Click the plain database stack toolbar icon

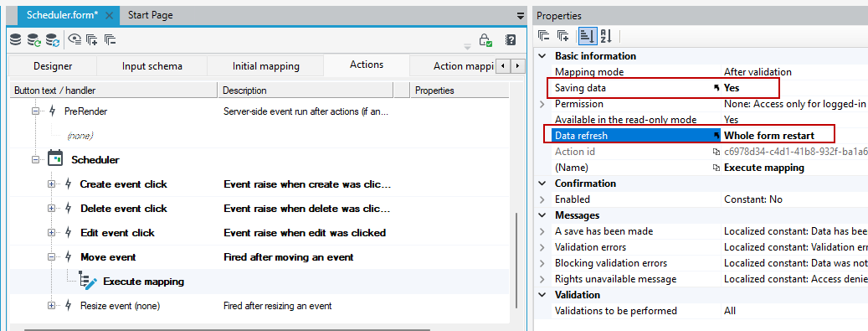(x=16, y=40)
